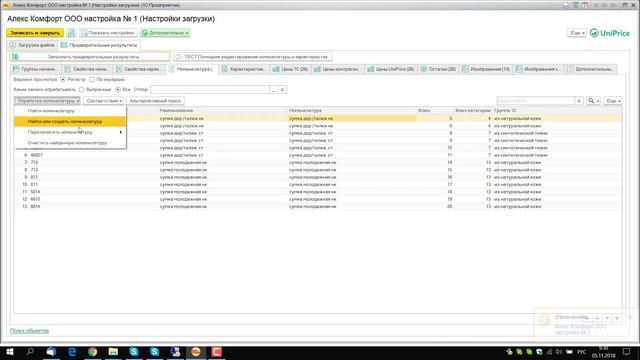Open the 'Поиск объектов' link

[29, 331]
